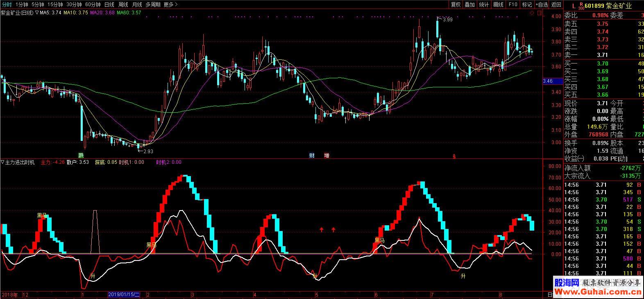The width and height of the screenshot is (644, 299).
Task: Click the MA5: 3.74 indicator label
Action: pyautogui.click(x=51, y=13)
